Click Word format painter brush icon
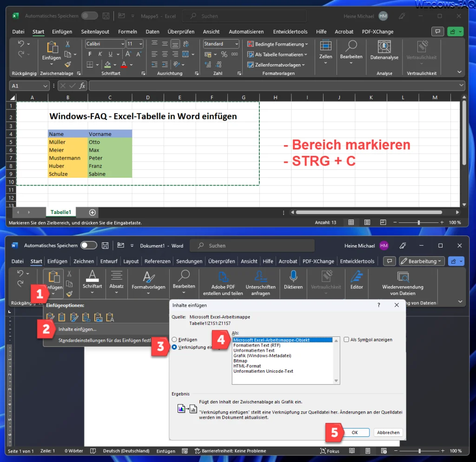 click(x=69, y=294)
